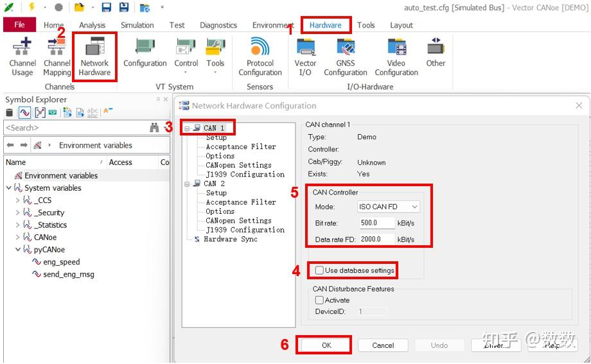This screenshot has width=591, height=364.
Task: Click the Stop measurement gray circle
Action: [58, 7]
